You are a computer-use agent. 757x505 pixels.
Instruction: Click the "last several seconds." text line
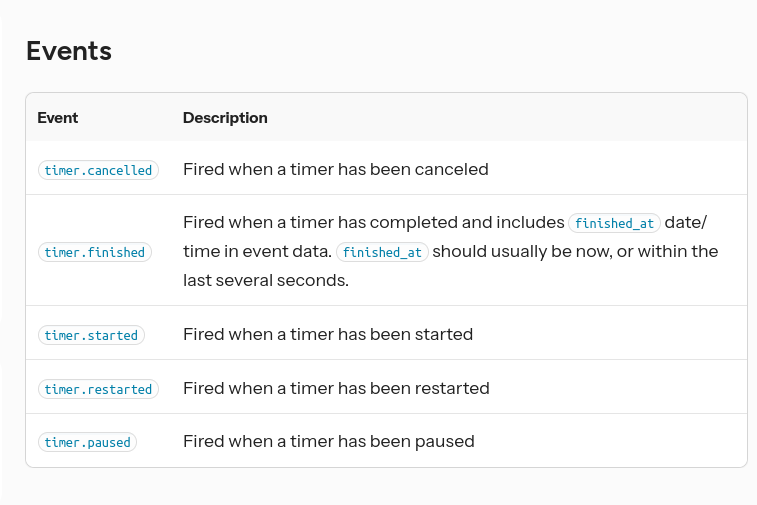pos(265,280)
